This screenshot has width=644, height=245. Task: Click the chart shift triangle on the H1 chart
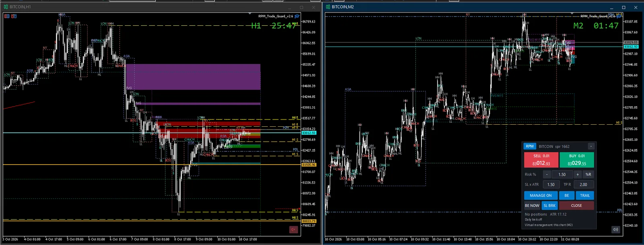click(x=249, y=14)
